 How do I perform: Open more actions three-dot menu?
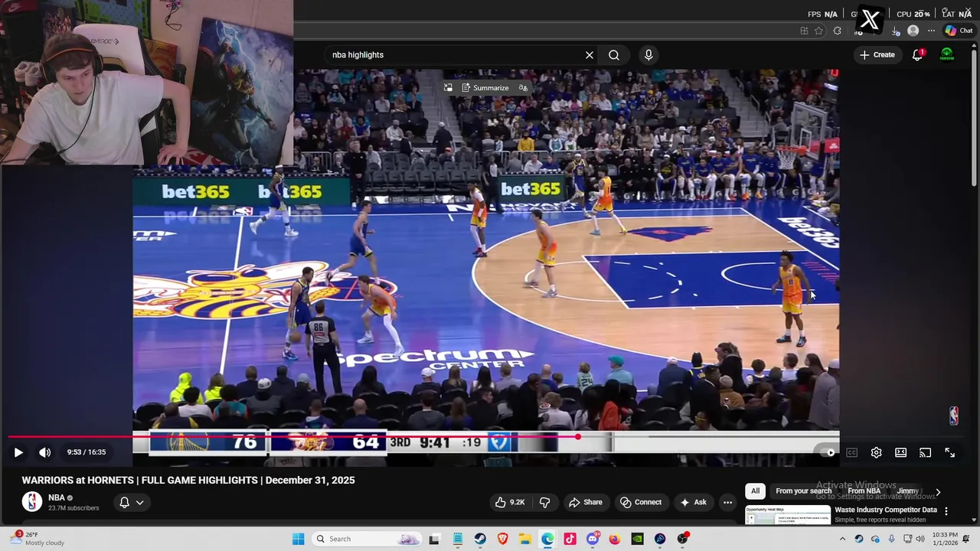(728, 503)
